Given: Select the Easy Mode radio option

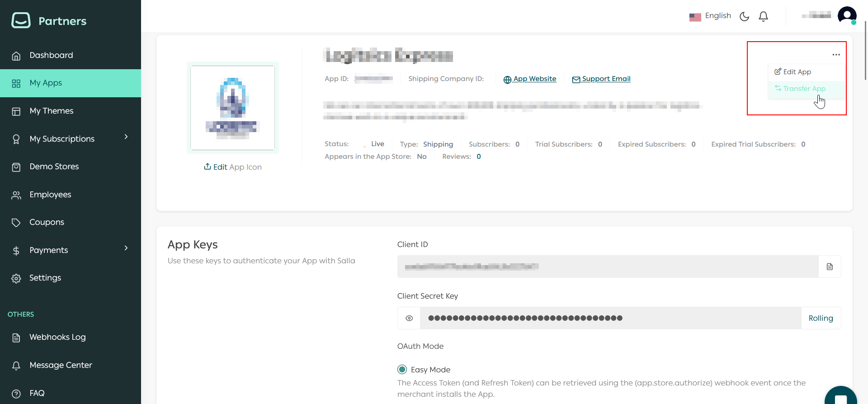Looking at the screenshot, I should [402, 370].
